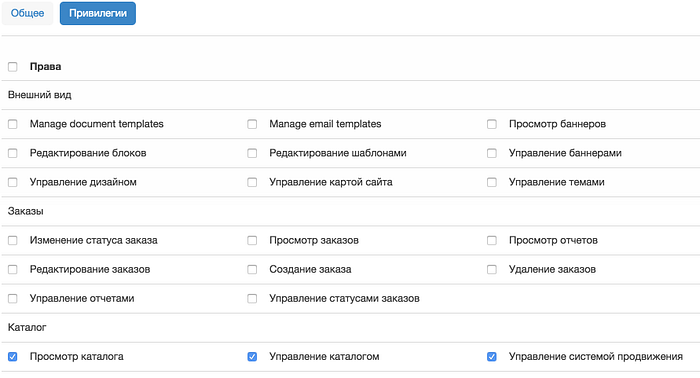The height and width of the screenshot is (378, 700).
Task: Click the Управление дизайном label
Action: coord(83,182)
